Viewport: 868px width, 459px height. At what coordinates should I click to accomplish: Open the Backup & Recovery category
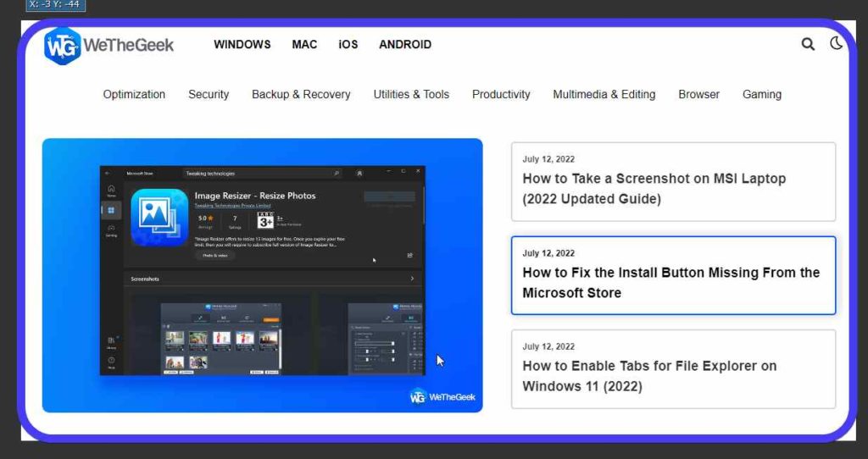point(301,95)
